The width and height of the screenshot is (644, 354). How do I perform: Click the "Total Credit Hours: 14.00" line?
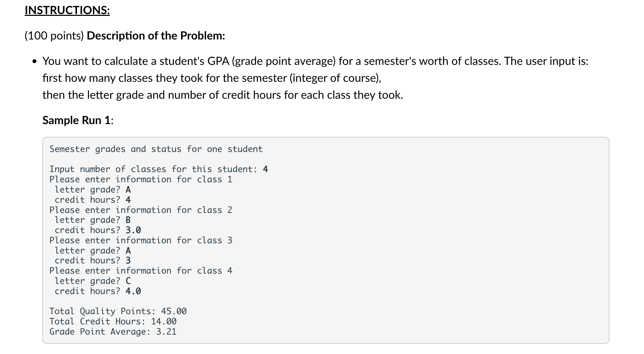point(113,322)
